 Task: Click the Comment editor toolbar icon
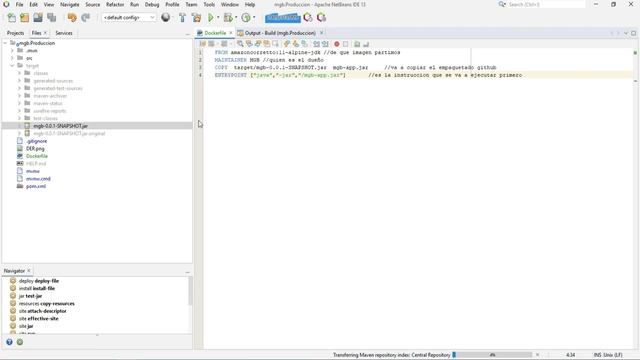coord(357,44)
